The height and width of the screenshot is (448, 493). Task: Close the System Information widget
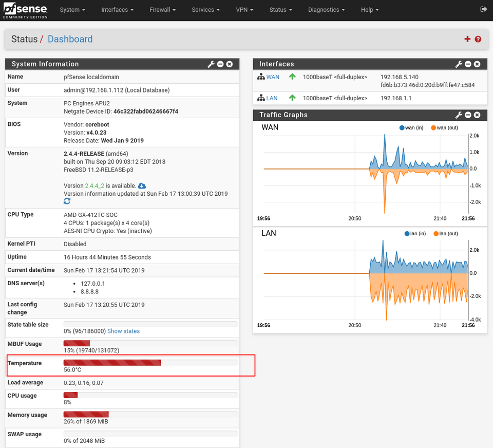tap(230, 64)
